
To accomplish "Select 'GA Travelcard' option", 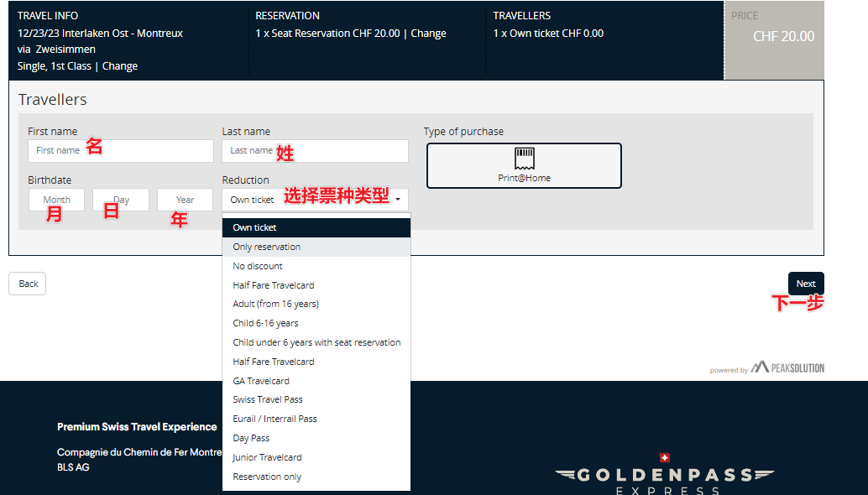I will pyautogui.click(x=316, y=381).
